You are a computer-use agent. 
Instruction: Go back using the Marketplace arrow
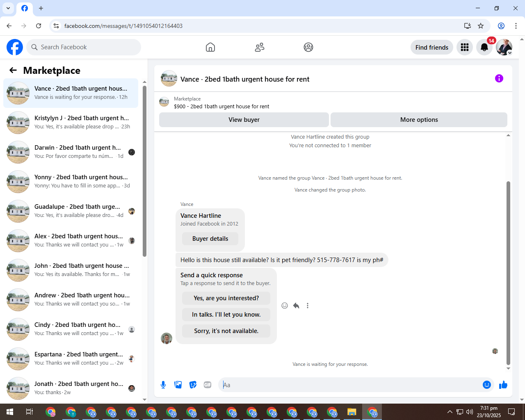tap(13, 70)
